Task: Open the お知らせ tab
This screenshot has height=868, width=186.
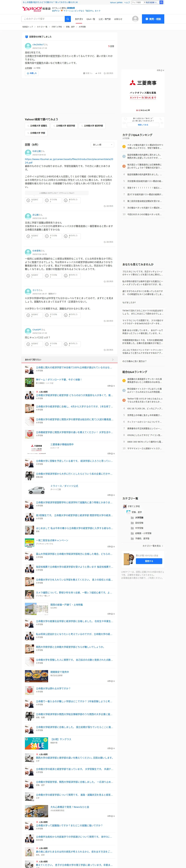Action: click(118, 19)
